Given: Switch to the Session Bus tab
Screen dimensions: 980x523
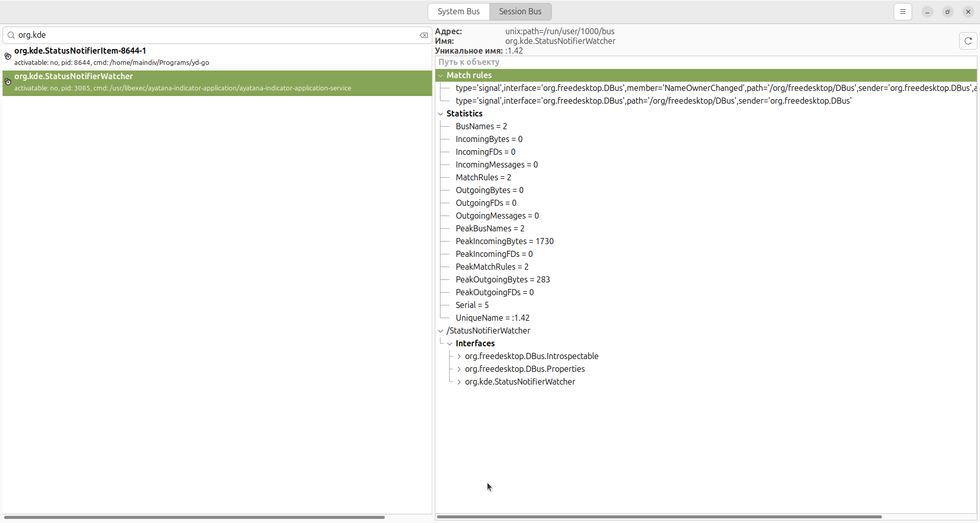Looking at the screenshot, I should click(x=520, y=12).
